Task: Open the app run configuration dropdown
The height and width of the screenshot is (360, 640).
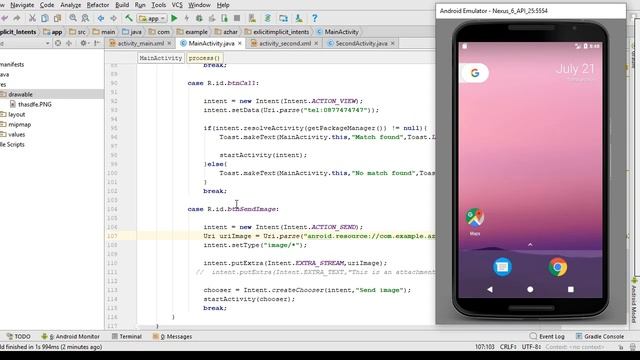Action: [152, 18]
